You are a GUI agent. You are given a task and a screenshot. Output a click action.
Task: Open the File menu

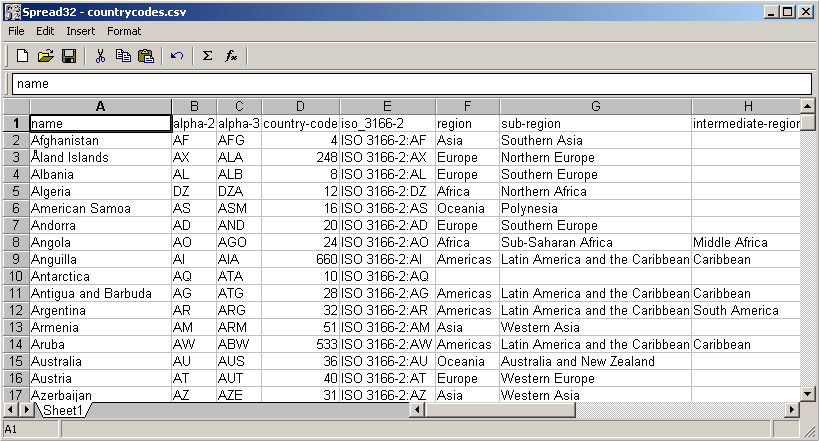click(x=16, y=31)
